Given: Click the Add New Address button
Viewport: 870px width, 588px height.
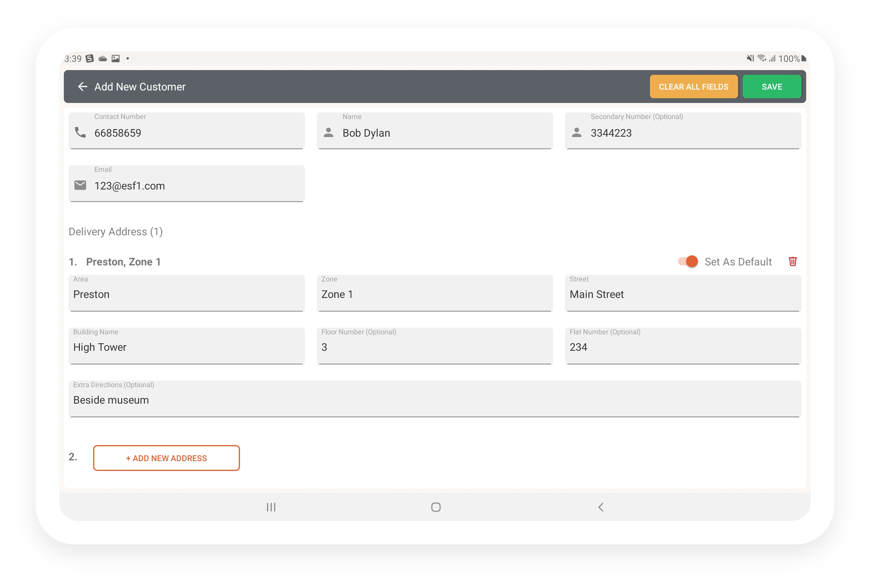Looking at the screenshot, I should 166,458.
